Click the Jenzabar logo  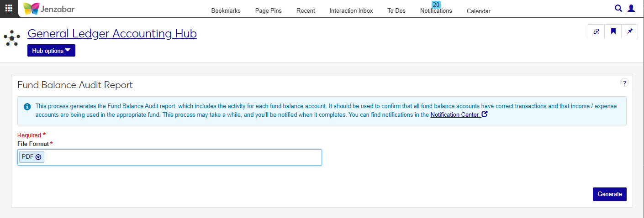click(49, 9)
